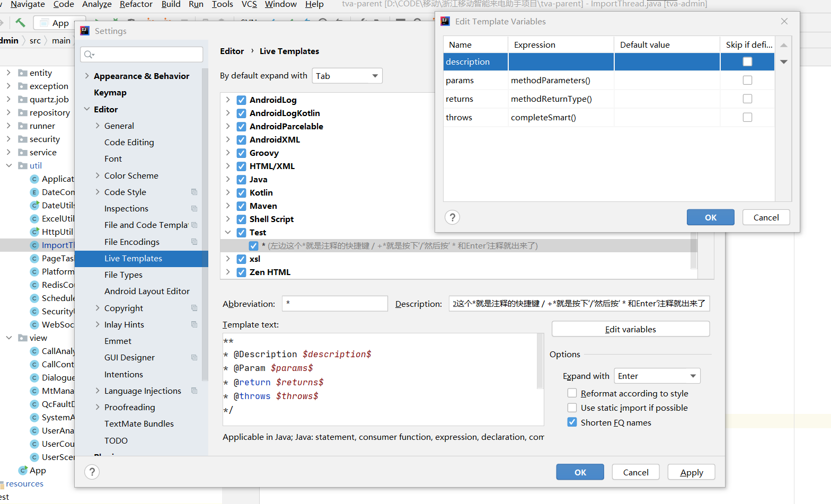Toggle Skip if defined for throws variable
Screen dimensions: 831x504
[x=747, y=117]
